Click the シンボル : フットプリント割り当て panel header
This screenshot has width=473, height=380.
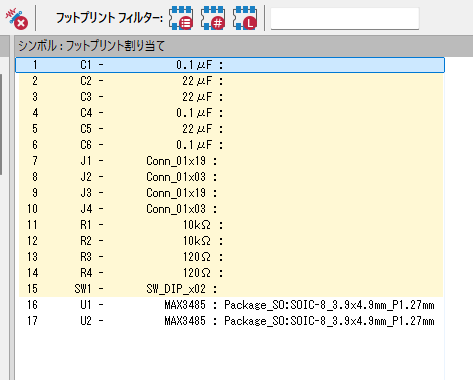244,46
